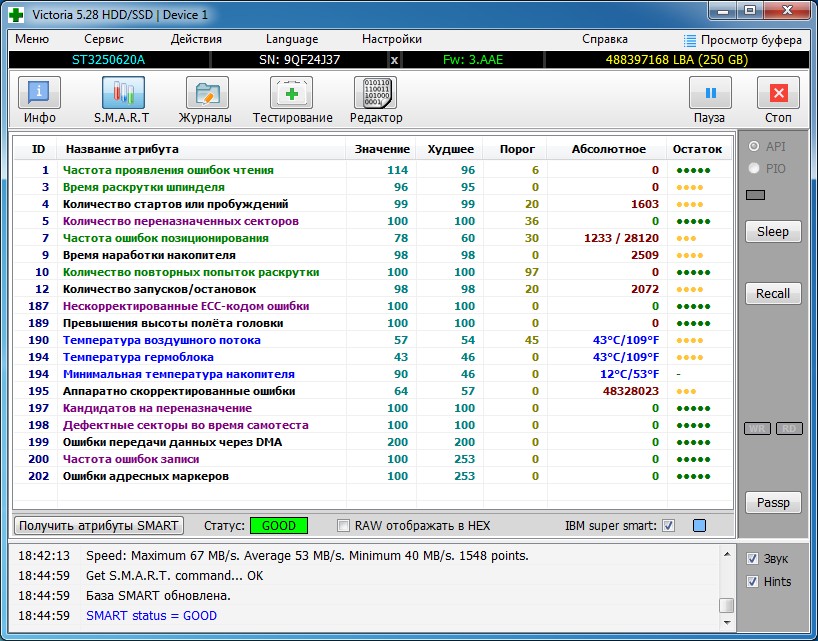Click drive model ST3250620A

click(x=109, y=60)
